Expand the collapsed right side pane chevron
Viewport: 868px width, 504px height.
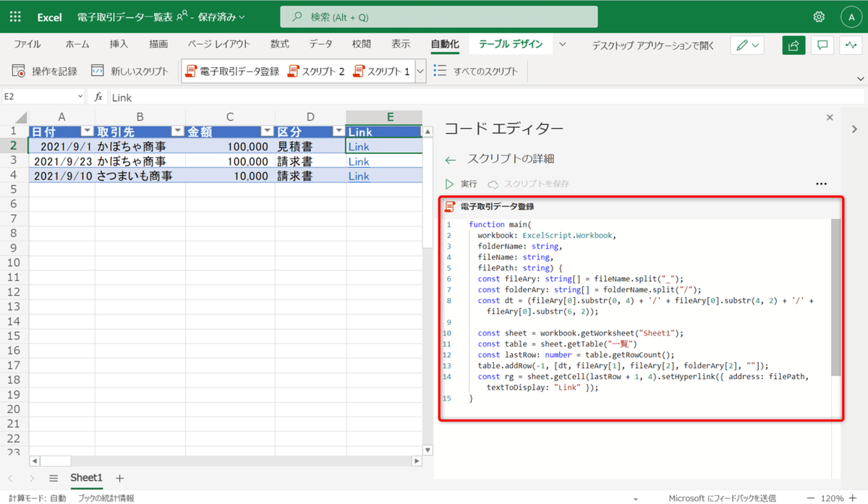pos(854,129)
